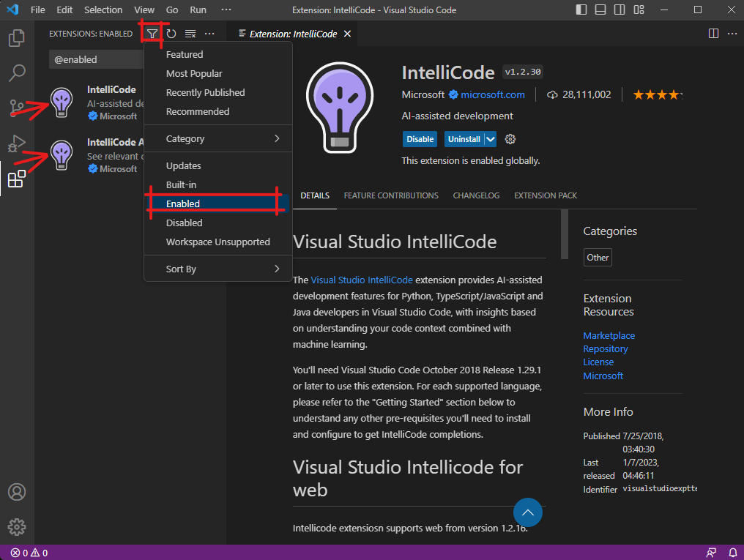Click the Extensions activity bar icon
Screen dimensions: 744x560
coord(17,179)
